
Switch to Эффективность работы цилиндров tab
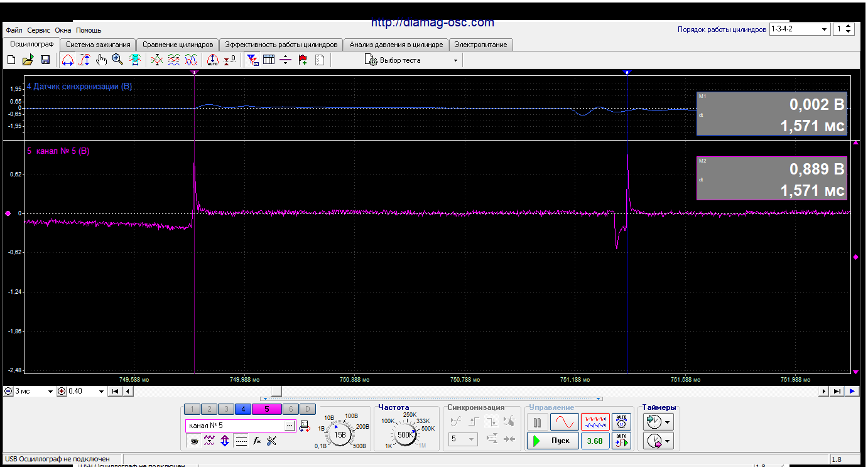pyautogui.click(x=281, y=45)
